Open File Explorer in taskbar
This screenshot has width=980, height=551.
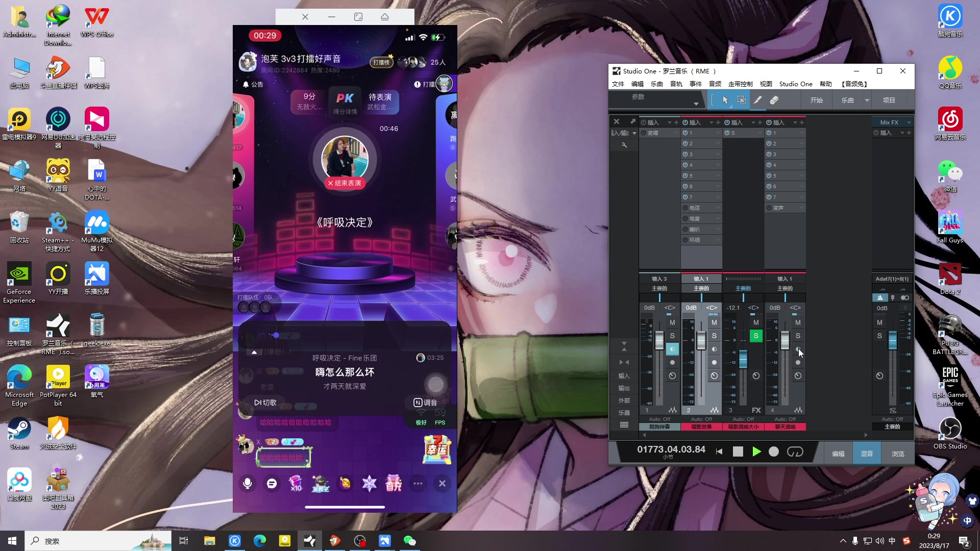[210, 541]
